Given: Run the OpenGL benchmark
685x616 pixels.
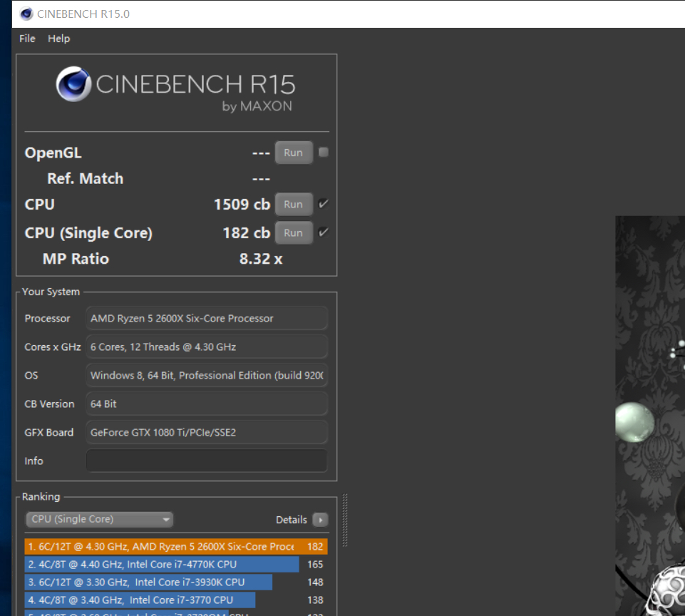Looking at the screenshot, I should (293, 153).
